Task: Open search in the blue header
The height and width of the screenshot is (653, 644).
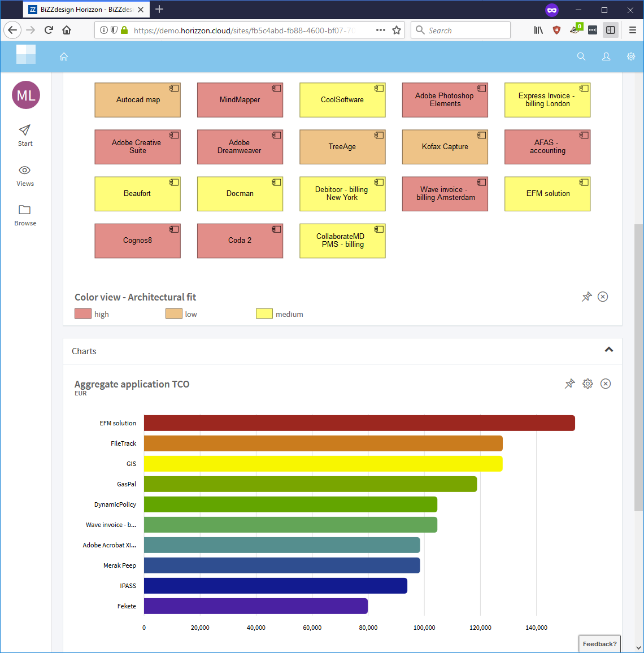Action: tap(581, 56)
